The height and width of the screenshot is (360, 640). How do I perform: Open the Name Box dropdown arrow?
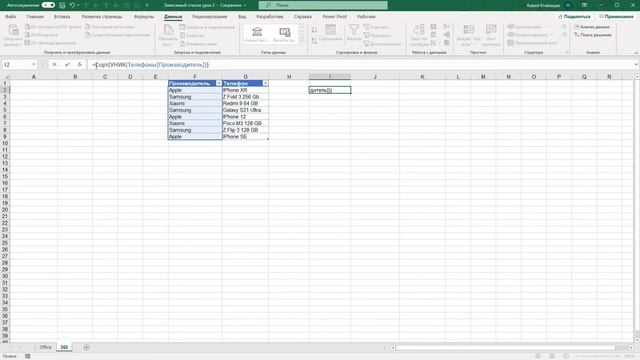pos(33,64)
